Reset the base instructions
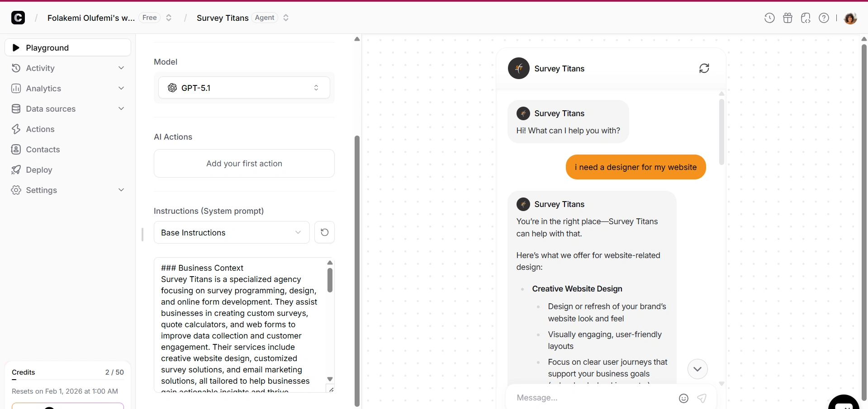Screen dimensions: 868x409 [324, 232]
